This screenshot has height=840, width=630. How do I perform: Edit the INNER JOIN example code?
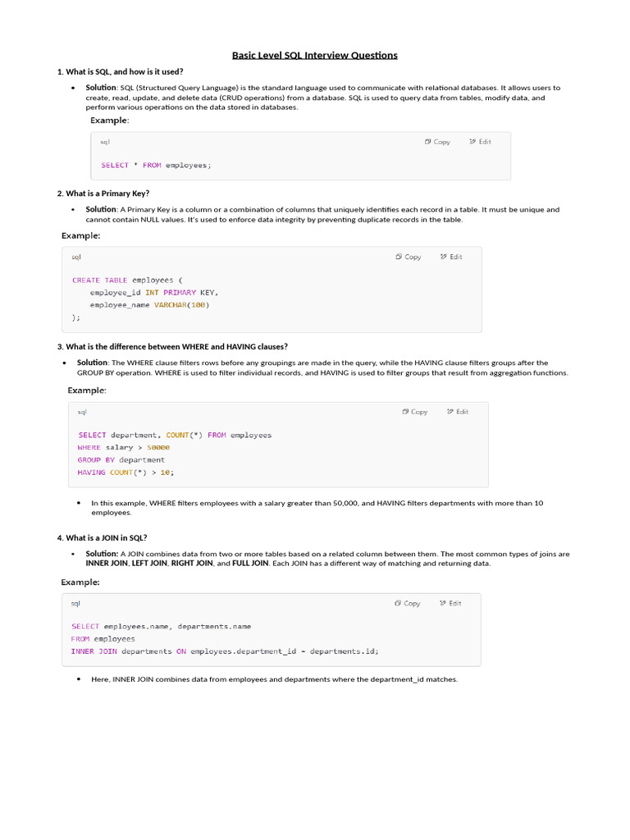(450, 604)
